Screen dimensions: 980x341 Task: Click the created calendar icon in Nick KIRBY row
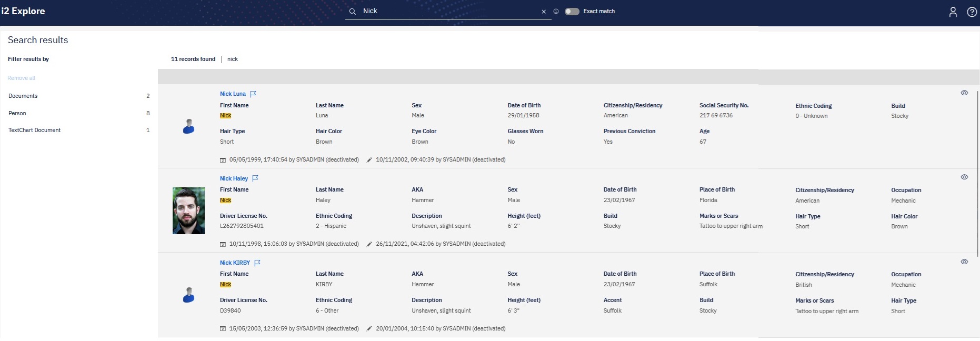(223, 329)
